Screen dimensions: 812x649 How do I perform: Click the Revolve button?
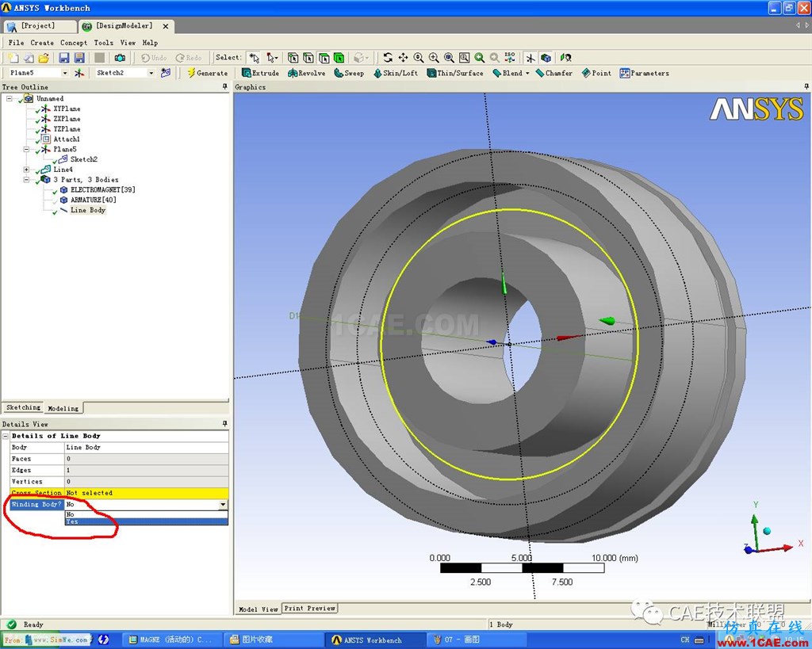point(307,73)
